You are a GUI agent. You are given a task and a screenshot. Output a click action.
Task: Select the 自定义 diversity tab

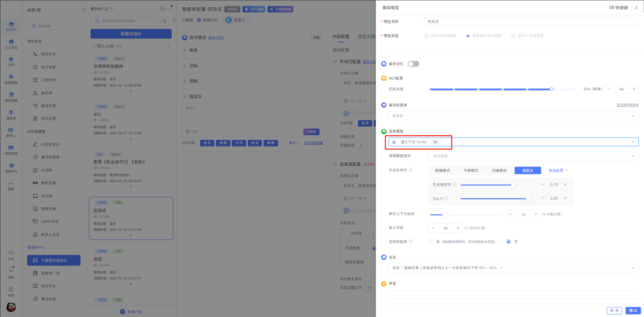[x=527, y=170]
